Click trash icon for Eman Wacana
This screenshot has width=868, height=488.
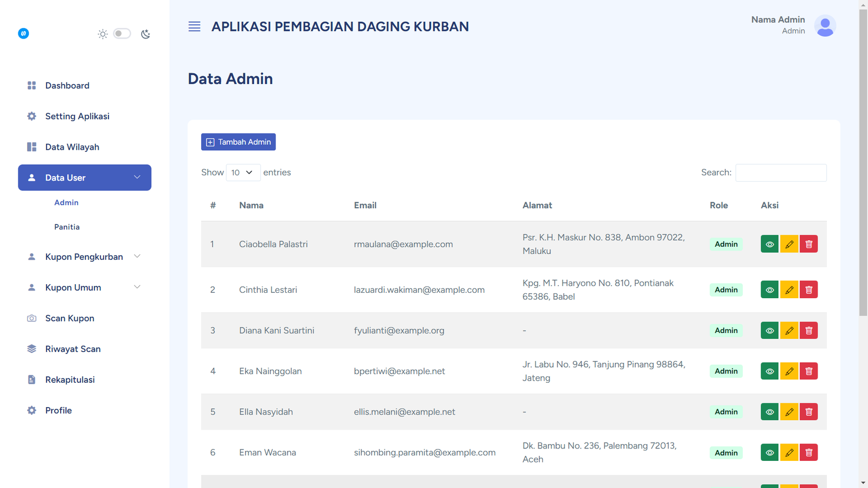[x=808, y=453]
